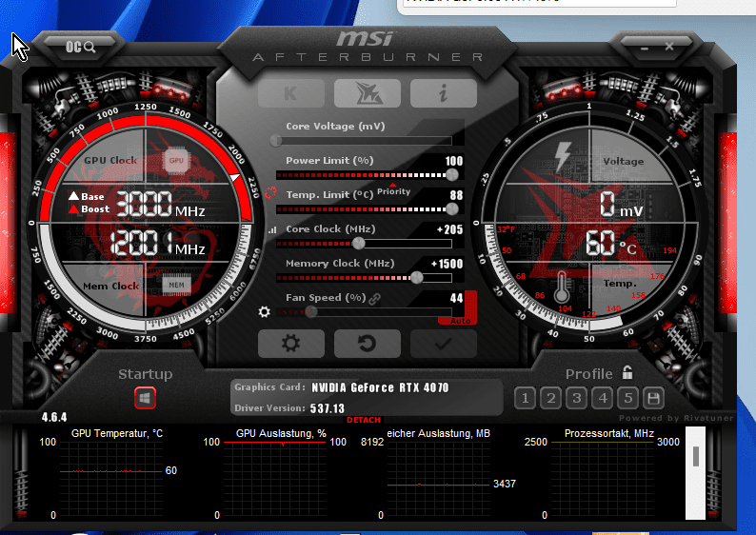
Task: Toggle the power and temp limit link icon
Action: click(271, 193)
